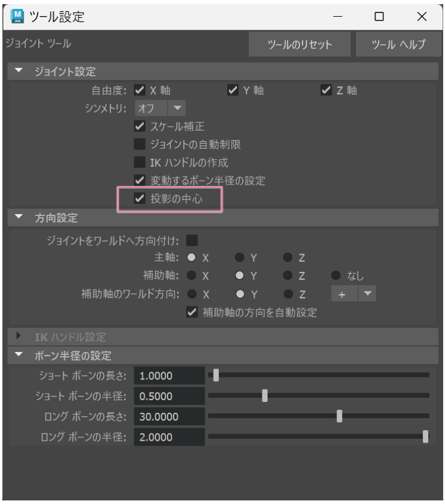Select Y for 主軸 radio button
Image resolution: width=445 pixels, height=504 pixels.
(x=239, y=258)
